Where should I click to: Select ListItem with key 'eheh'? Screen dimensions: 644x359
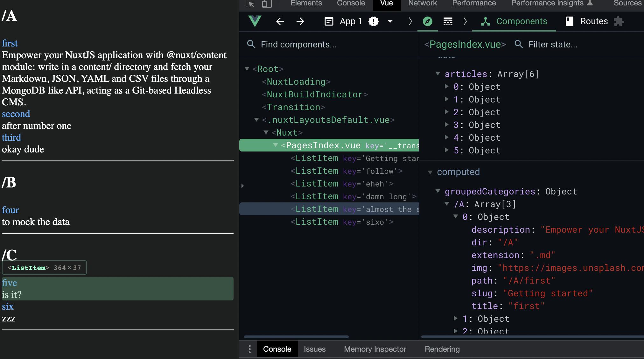(342, 184)
